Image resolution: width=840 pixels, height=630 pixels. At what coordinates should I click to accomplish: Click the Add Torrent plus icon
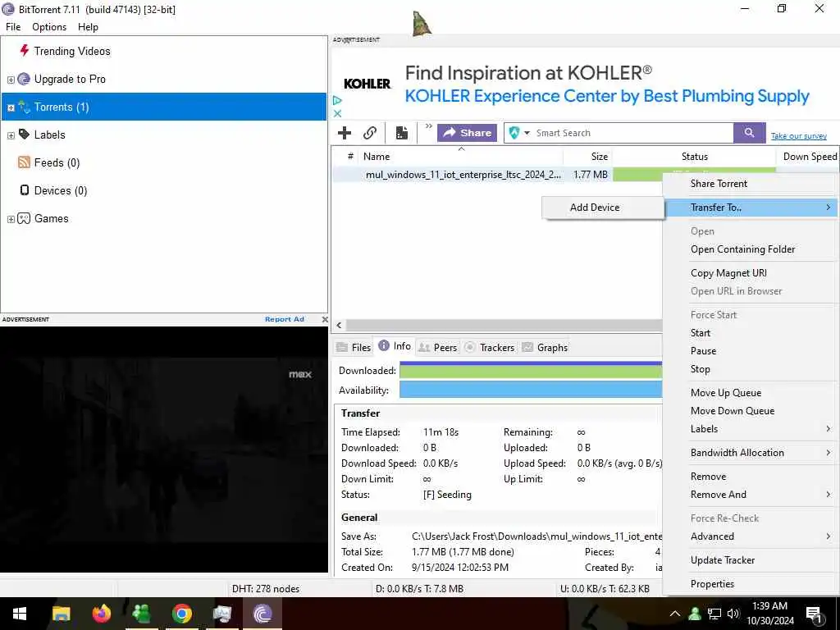pos(345,133)
